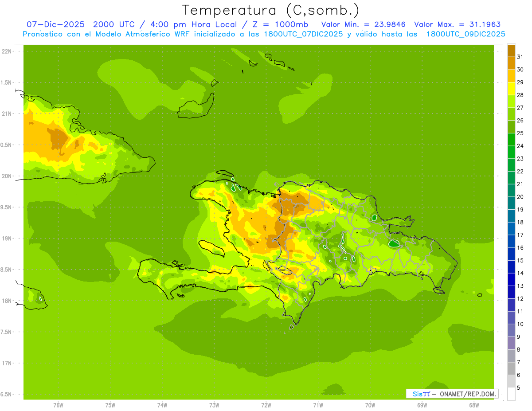The height and width of the screenshot is (411, 532).
Task: Click the '18N' latitude label
Action: pyautogui.click(x=7, y=301)
